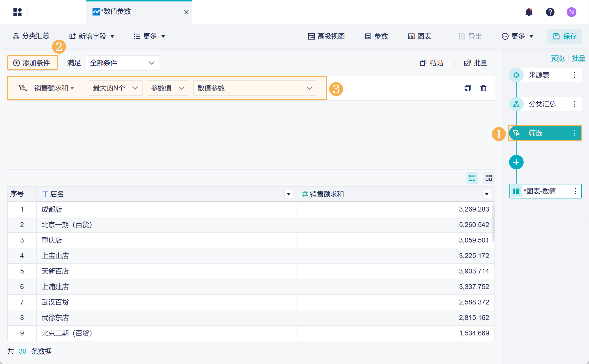Click the 批量 batch checkbox button
Viewport: 589px width, 364px height.
475,63
